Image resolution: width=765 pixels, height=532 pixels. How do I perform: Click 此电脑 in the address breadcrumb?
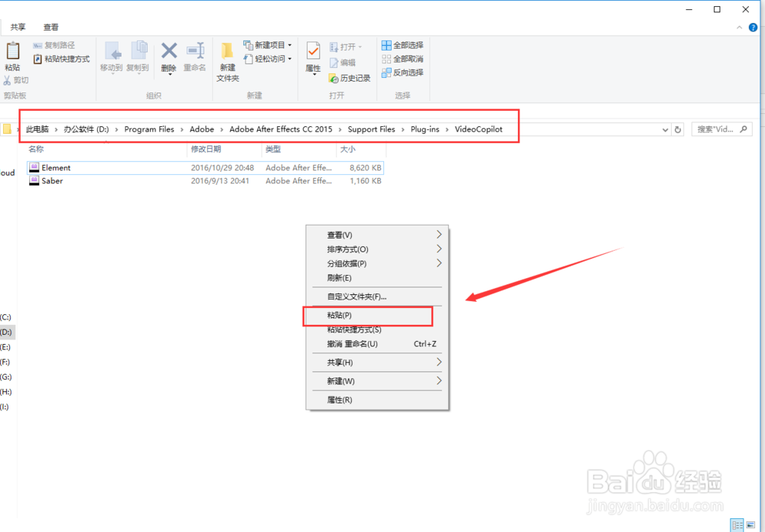(37, 129)
